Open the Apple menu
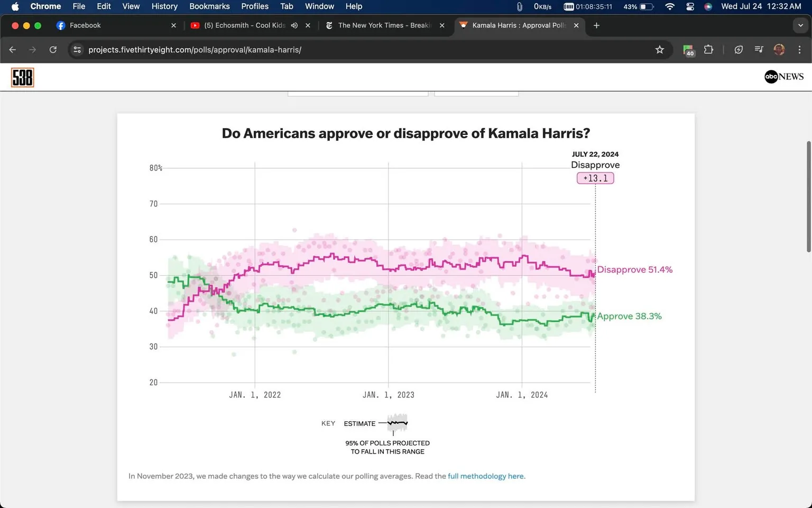 [x=14, y=6]
